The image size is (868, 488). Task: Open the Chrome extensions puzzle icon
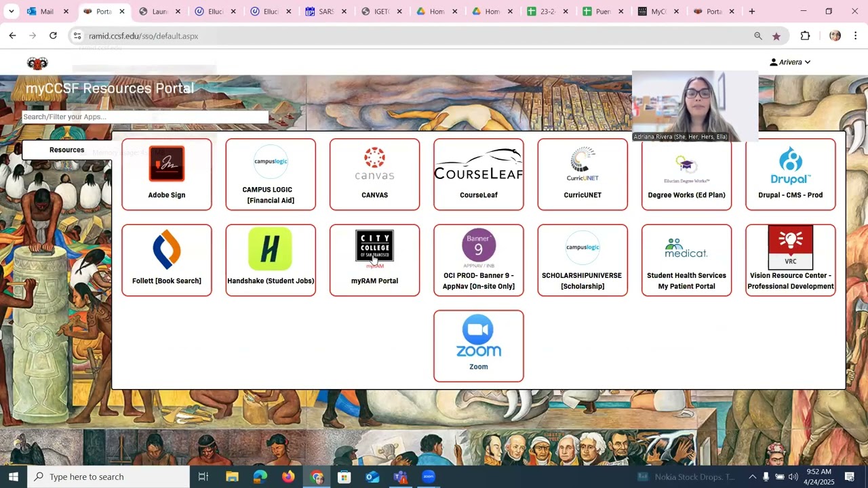point(806,36)
